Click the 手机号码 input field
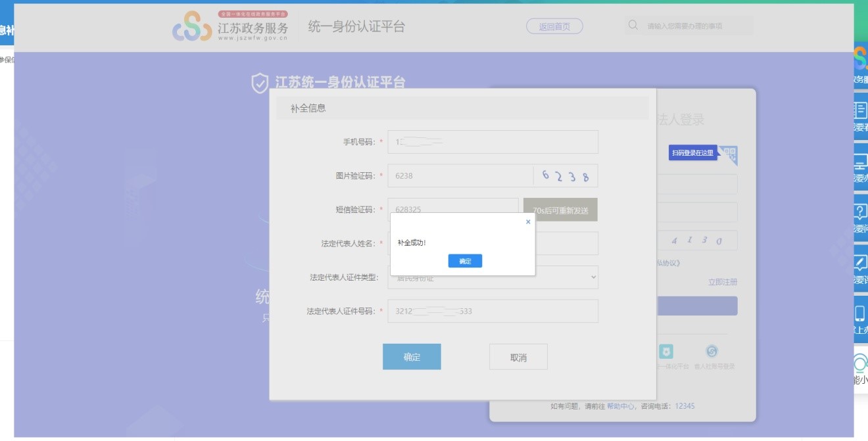This screenshot has width=868, height=441. tap(493, 142)
